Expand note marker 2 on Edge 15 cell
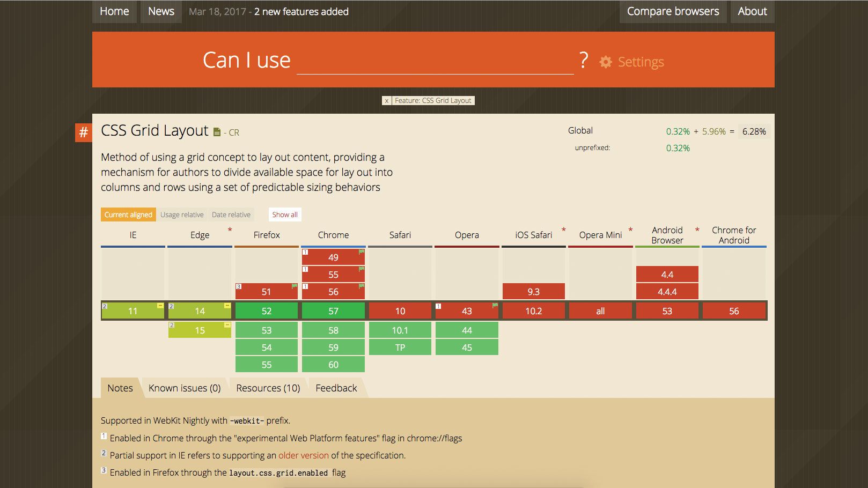This screenshot has height=488, width=868. click(172, 325)
